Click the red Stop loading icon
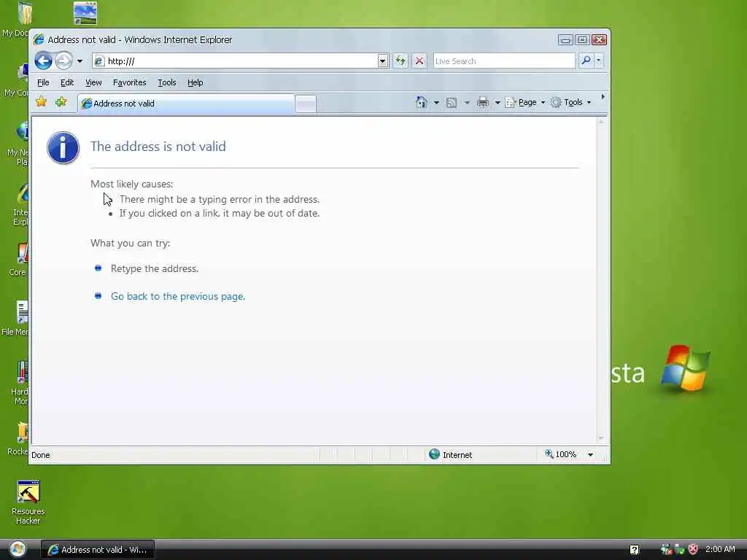This screenshot has height=560, width=747. click(x=419, y=61)
